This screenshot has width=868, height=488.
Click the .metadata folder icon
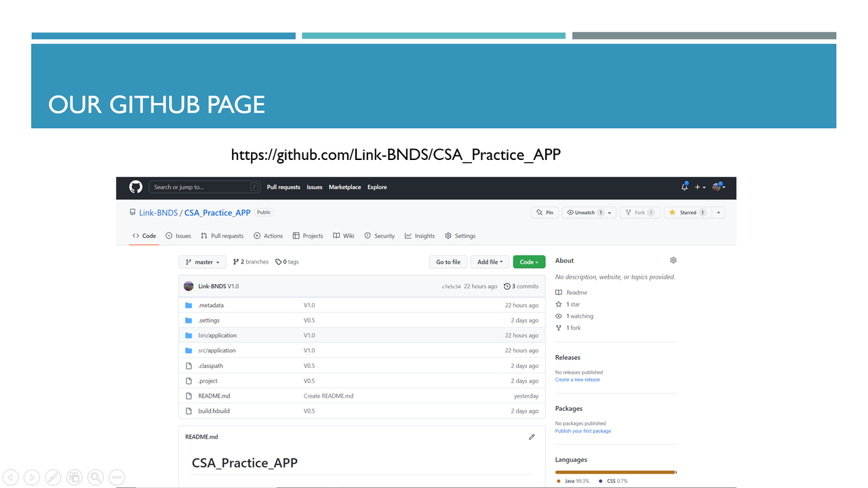189,306
